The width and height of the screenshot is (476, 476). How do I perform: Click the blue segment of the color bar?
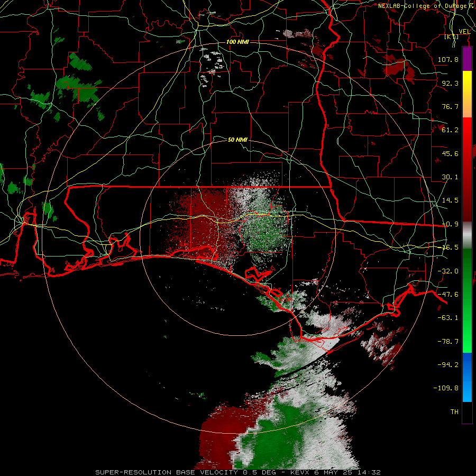(467, 377)
